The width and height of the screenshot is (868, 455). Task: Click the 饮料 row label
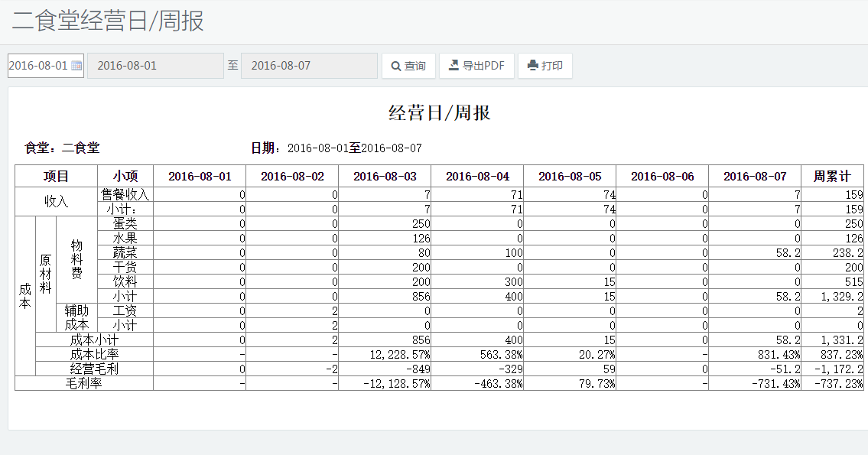pyautogui.click(x=125, y=282)
